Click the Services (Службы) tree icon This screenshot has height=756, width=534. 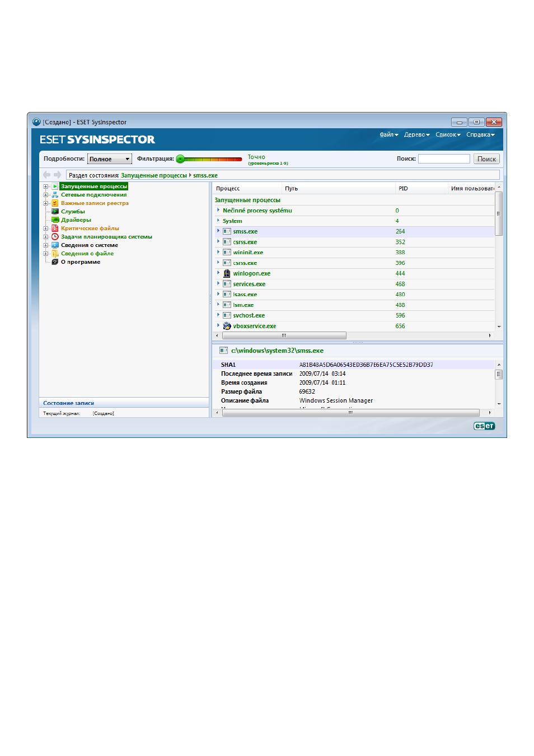click(55, 212)
